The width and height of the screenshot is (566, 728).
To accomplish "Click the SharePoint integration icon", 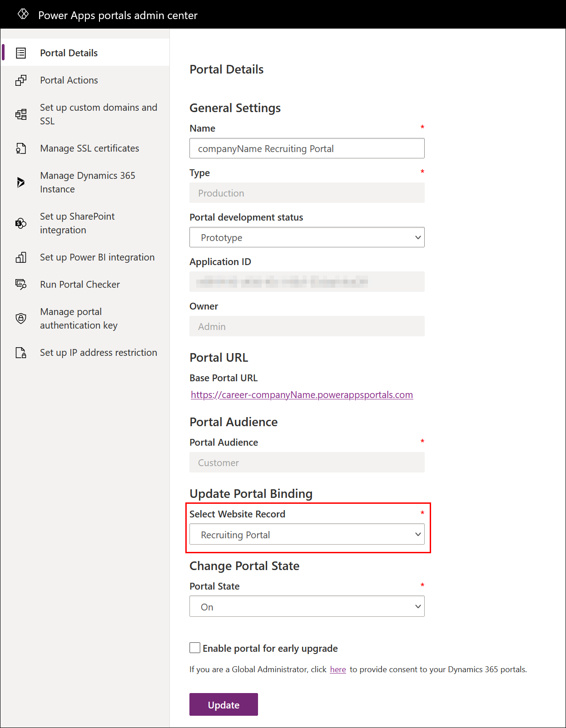I will coord(21,223).
